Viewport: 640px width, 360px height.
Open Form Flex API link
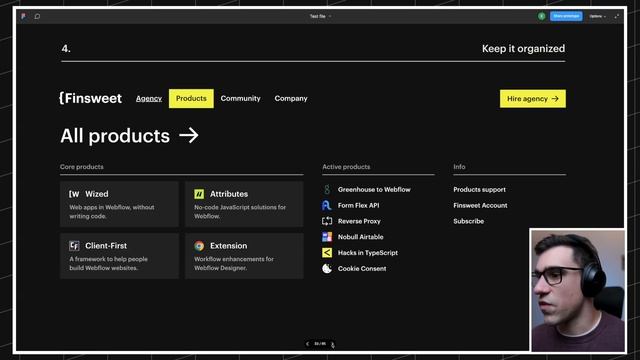coord(358,205)
